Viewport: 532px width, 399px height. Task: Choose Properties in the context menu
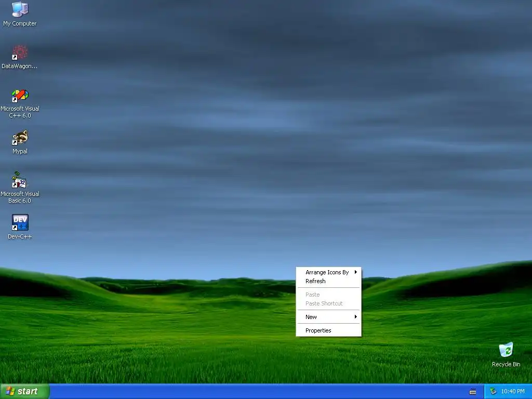click(x=328, y=330)
